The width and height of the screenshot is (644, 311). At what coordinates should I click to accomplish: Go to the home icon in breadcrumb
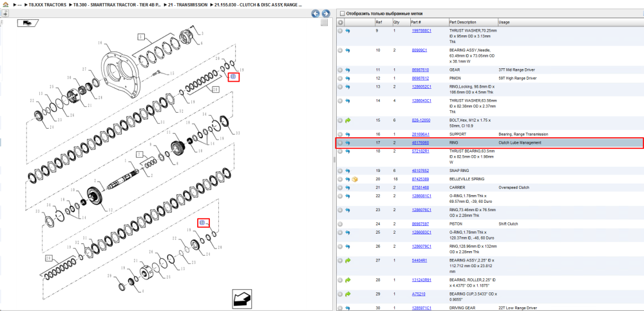click(x=6, y=5)
